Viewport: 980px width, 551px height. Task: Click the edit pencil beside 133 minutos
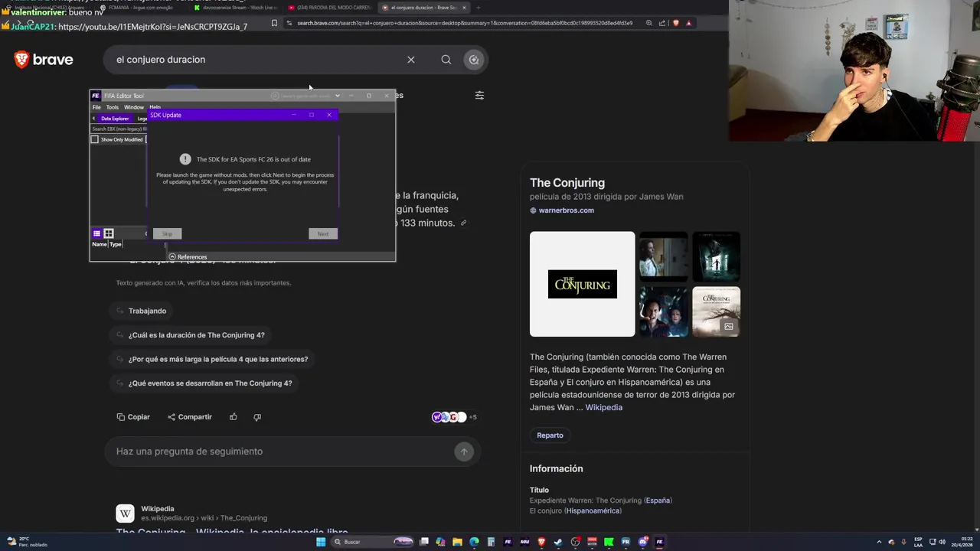463,223
